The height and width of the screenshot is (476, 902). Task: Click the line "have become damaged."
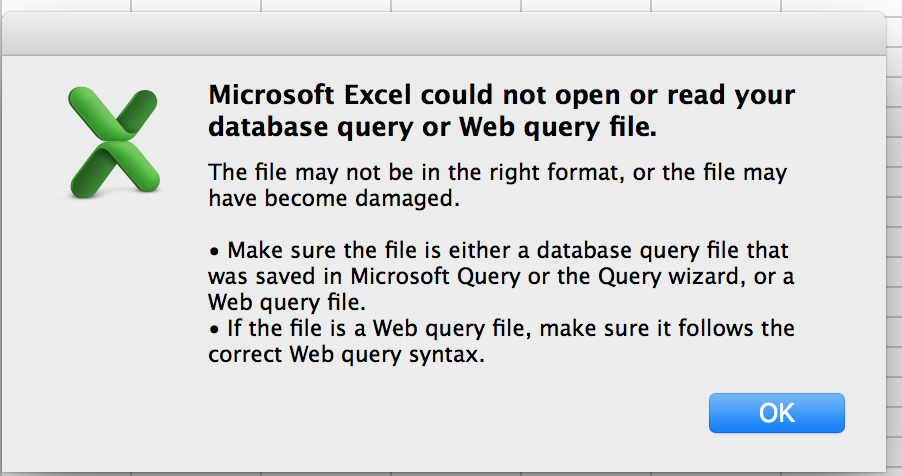tap(332, 198)
